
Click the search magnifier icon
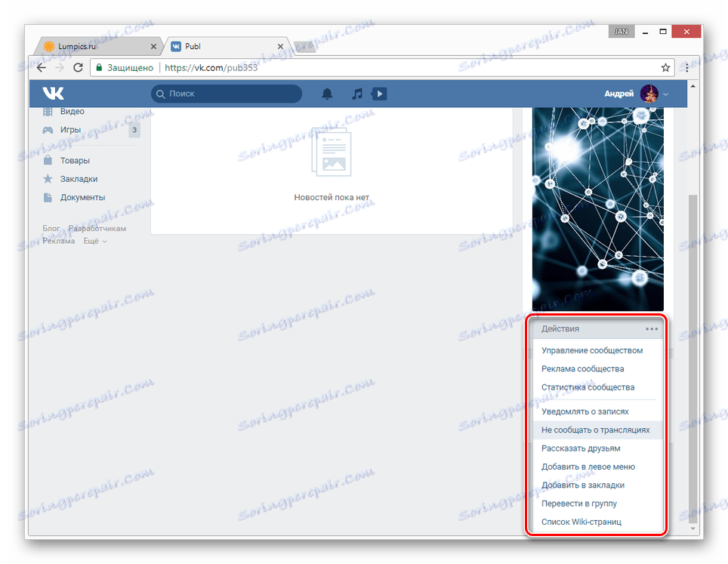click(x=161, y=94)
